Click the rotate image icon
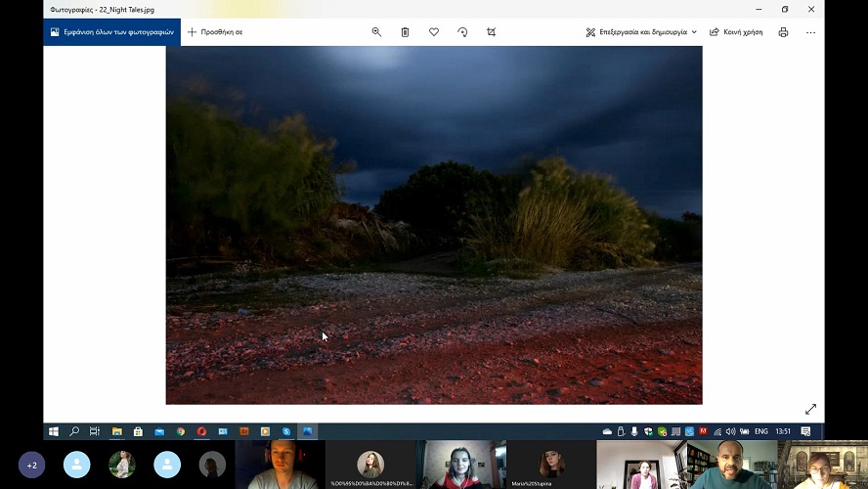The image size is (868, 489). pyautogui.click(x=462, y=32)
